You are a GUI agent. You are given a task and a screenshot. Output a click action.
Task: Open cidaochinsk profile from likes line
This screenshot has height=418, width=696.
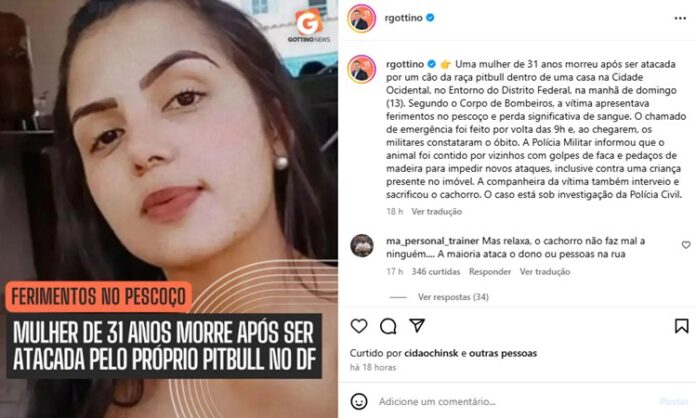[x=431, y=353]
